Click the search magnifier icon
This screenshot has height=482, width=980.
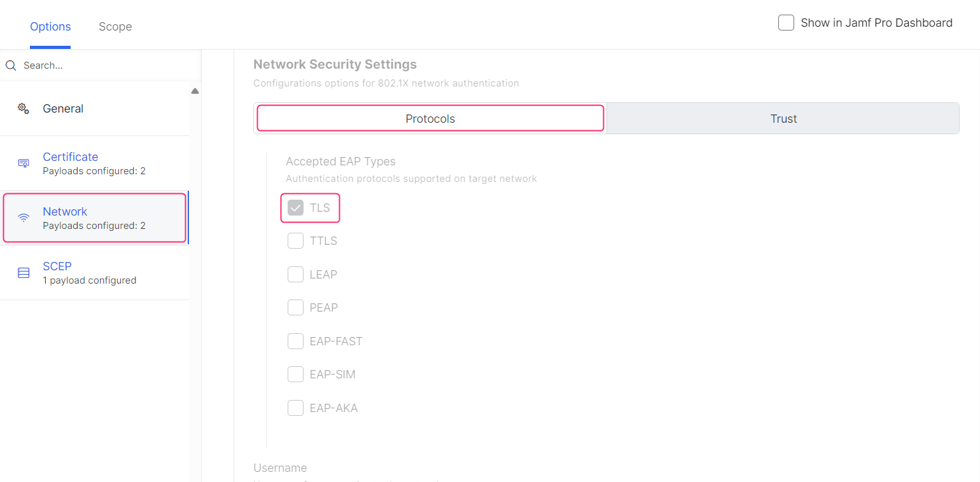[11, 65]
